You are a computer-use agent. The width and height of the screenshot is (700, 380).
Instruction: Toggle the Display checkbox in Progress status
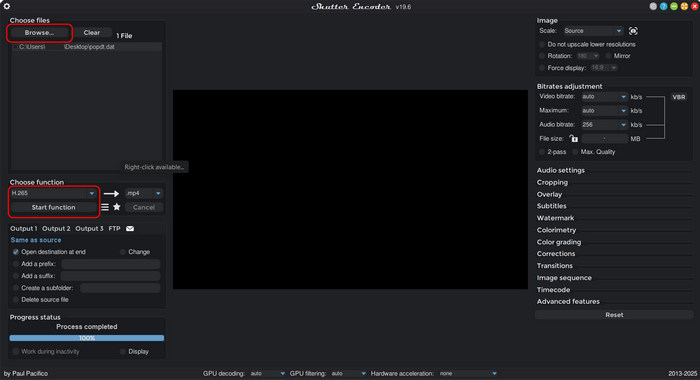[x=123, y=351]
